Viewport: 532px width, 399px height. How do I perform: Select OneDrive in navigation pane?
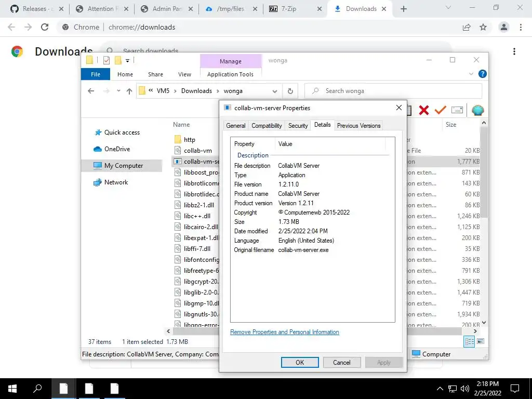point(117,149)
